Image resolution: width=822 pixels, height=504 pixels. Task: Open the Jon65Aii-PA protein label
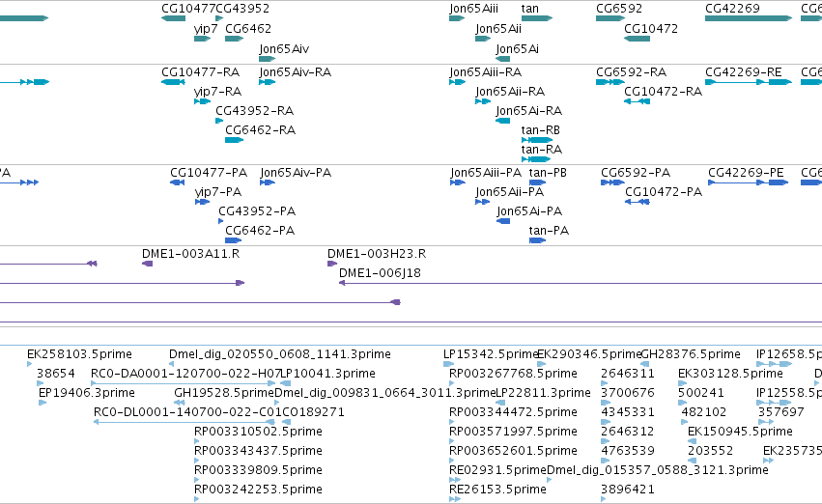click(x=510, y=192)
